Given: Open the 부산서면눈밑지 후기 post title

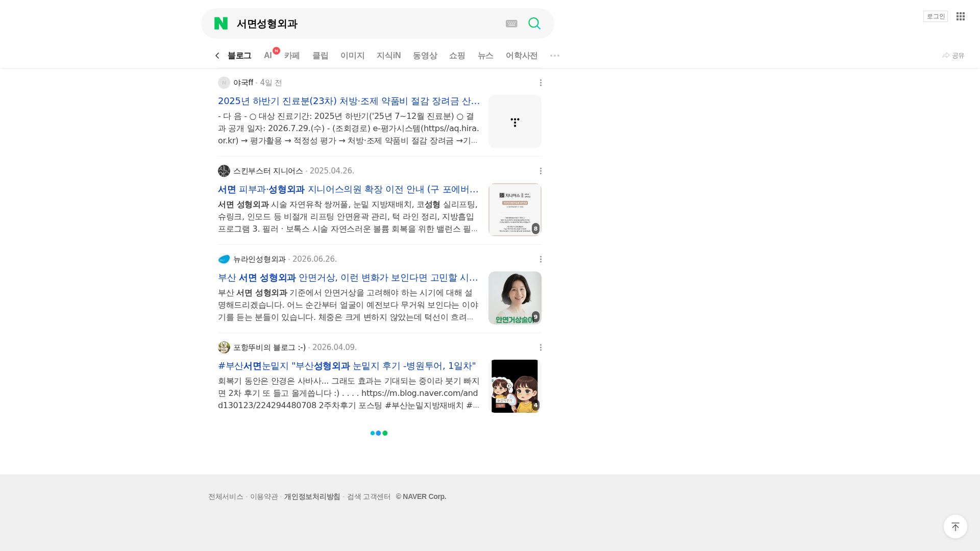Looking at the screenshot, I should [x=347, y=366].
